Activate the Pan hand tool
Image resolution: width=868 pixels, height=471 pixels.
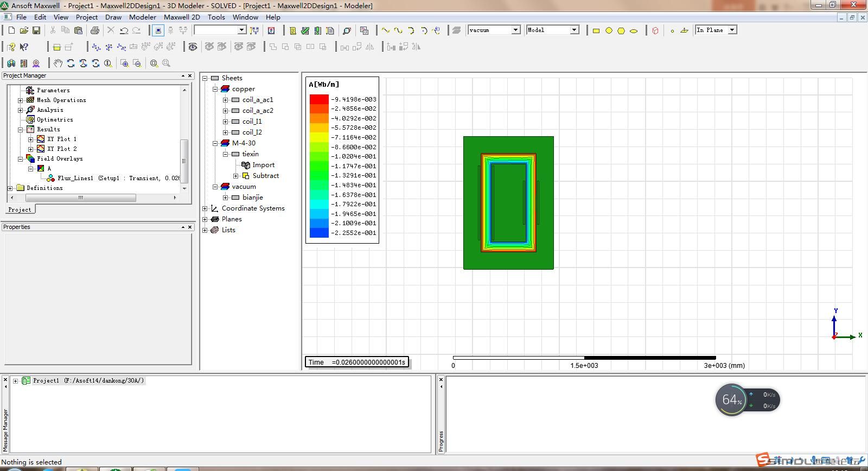pyautogui.click(x=58, y=63)
